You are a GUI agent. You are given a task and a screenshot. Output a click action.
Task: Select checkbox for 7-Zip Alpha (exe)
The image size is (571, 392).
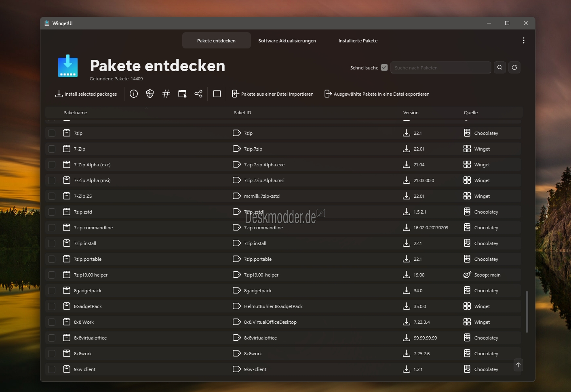coord(52,165)
